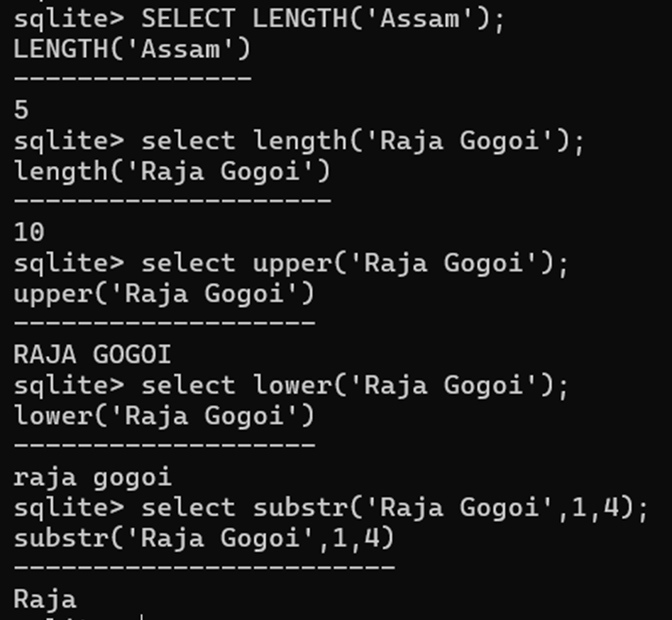Click the dashed separator under lower('Raja Gogoi') header
The width and height of the screenshot is (672, 620).
164,445
